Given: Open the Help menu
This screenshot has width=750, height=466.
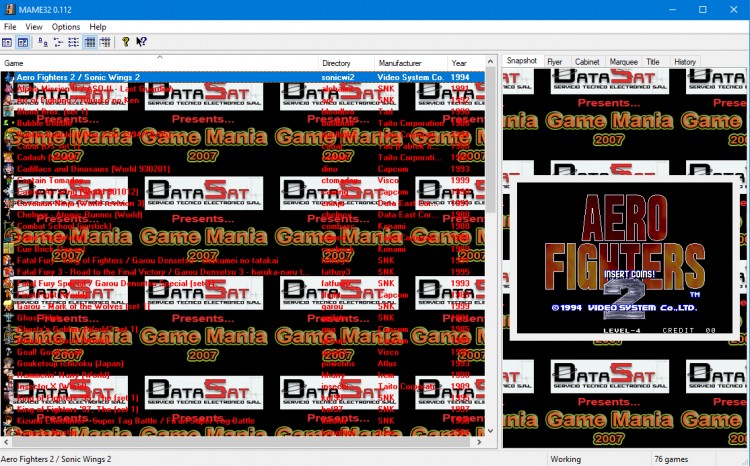Looking at the screenshot, I should [x=98, y=27].
